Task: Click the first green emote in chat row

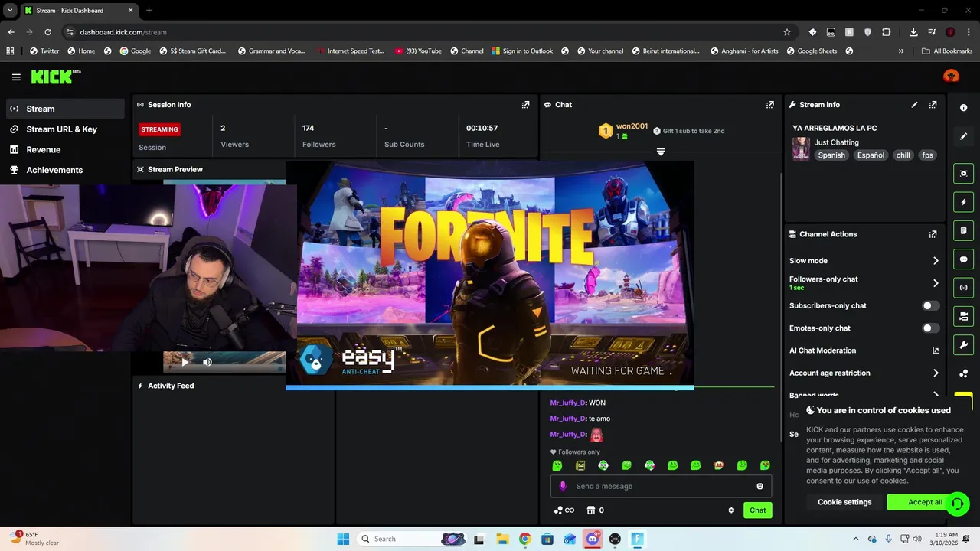Action: [557, 465]
